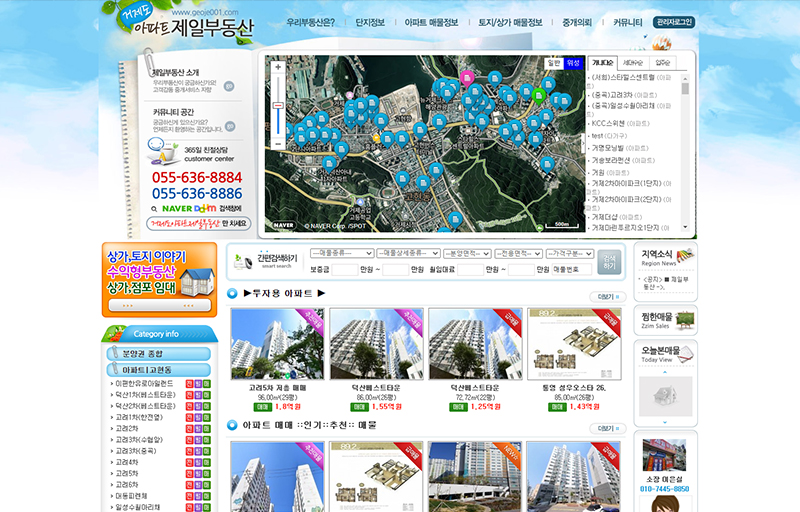Click the 보증금 minimum input field
The width and height of the screenshot is (800, 512).
[x=344, y=270]
